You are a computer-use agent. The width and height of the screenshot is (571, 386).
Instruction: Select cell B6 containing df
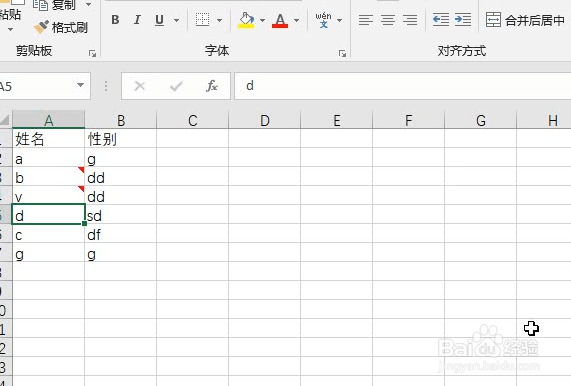[x=121, y=234]
